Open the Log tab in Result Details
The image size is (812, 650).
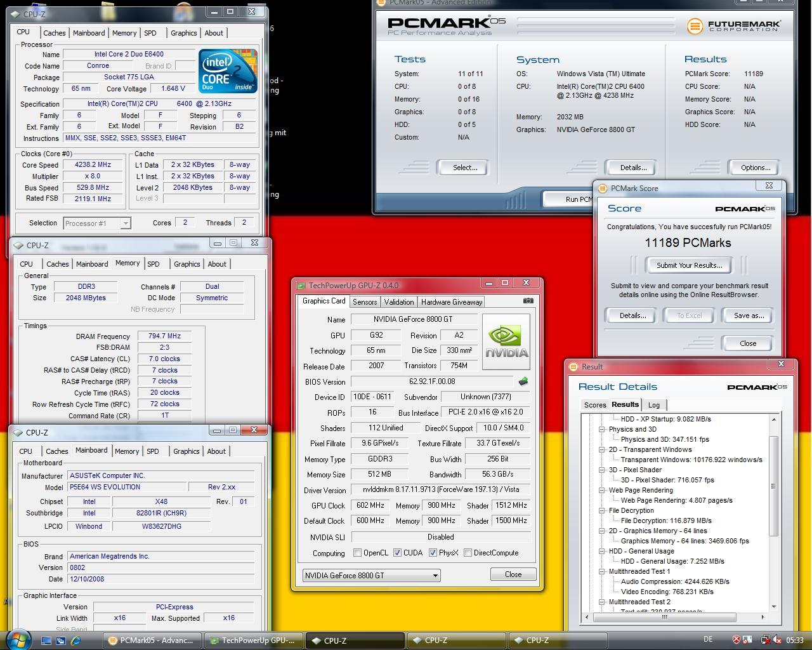[x=654, y=405]
